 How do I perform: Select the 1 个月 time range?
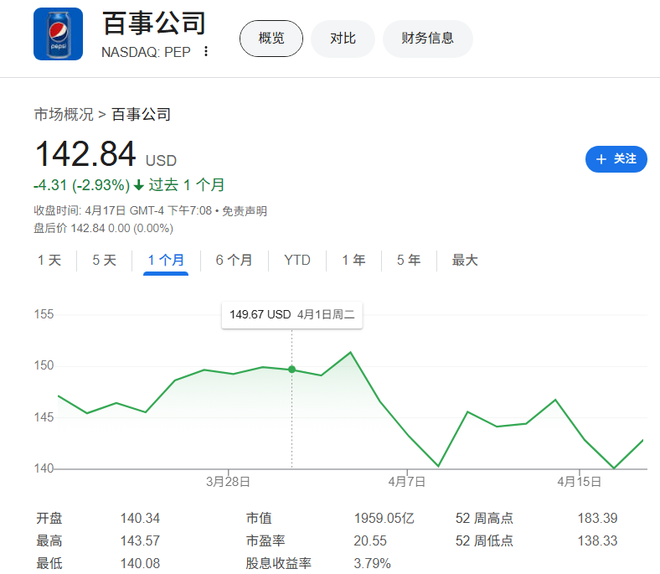point(166,260)
